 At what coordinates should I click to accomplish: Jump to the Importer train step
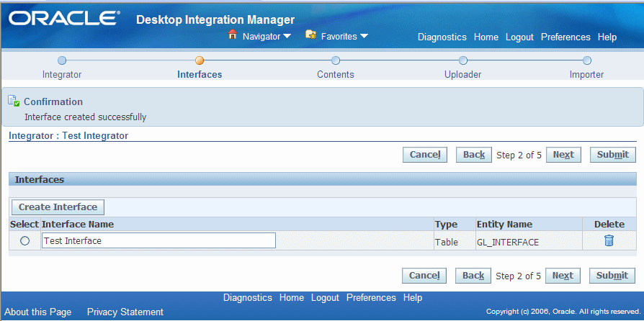(x=586, y=75)
